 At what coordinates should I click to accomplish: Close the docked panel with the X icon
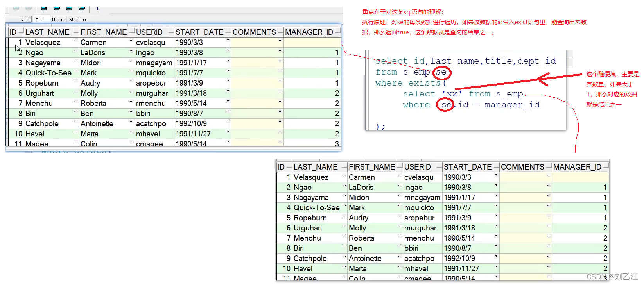[x=28, y=19]
